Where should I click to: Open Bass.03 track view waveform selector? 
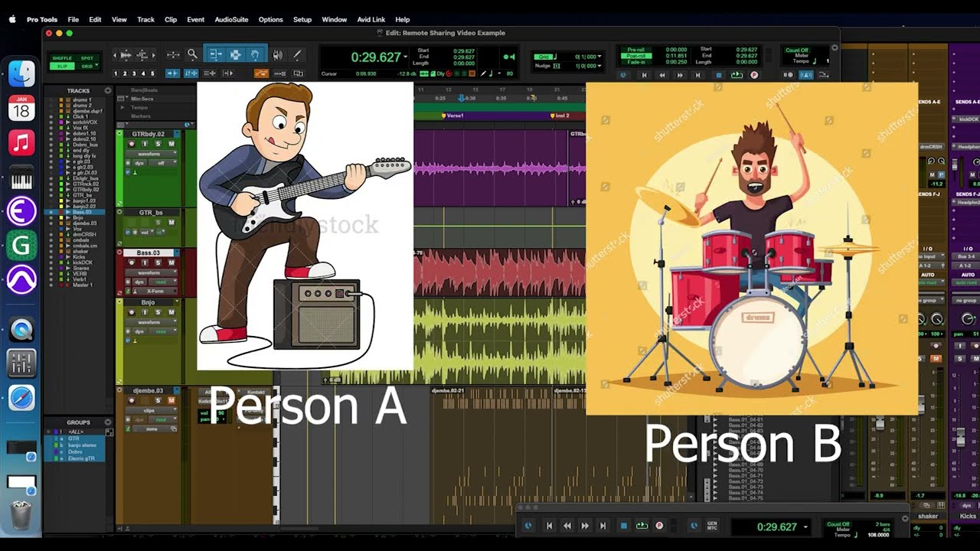[152, 272]
